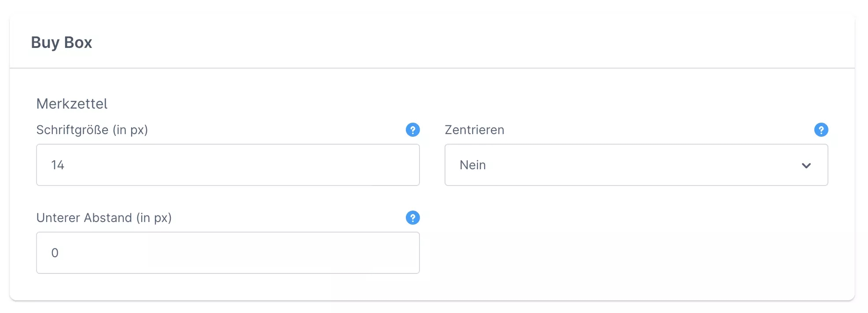Click the help icon beside Schriftgröße
Viewport: 868px width, 313px height.
click(412, 130)
